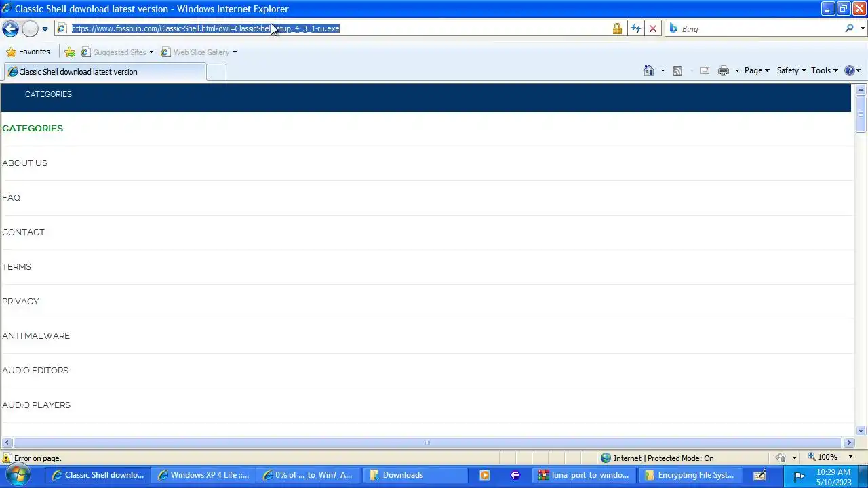Open the AUDIO EDITORS category
This screenshot has height=488, width=868.
[x=35, y=370]
